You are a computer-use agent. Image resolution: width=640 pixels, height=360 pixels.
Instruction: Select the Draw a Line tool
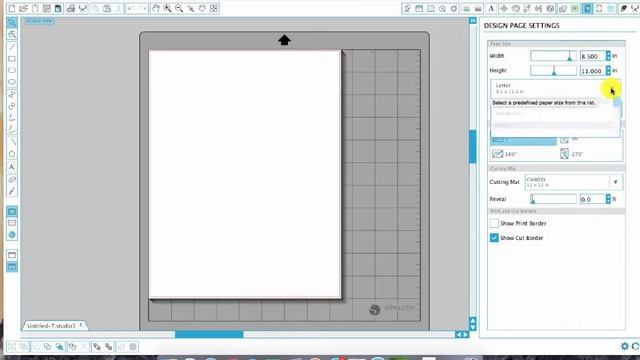12,47
